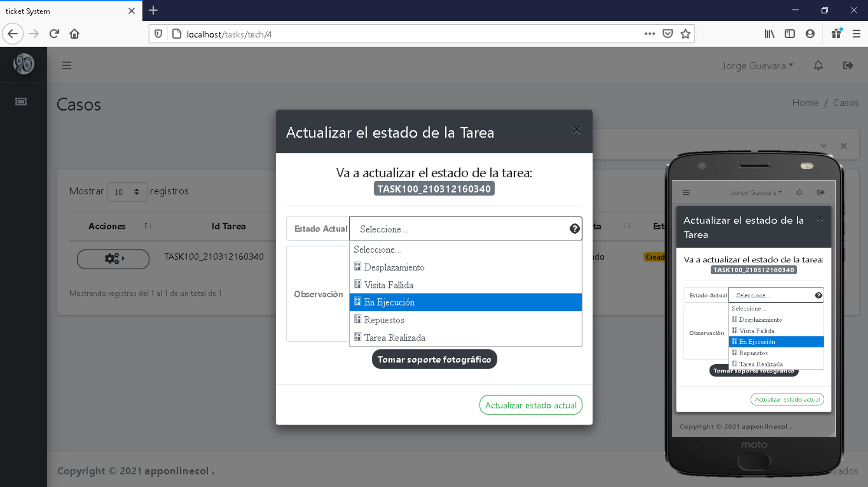Click the Id Tarea column header

[229, 226]
